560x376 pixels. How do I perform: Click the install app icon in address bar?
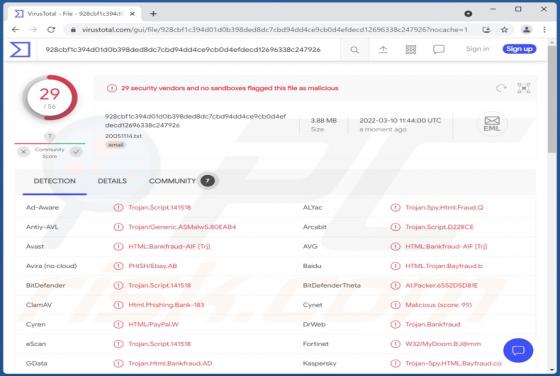(486, 30)
